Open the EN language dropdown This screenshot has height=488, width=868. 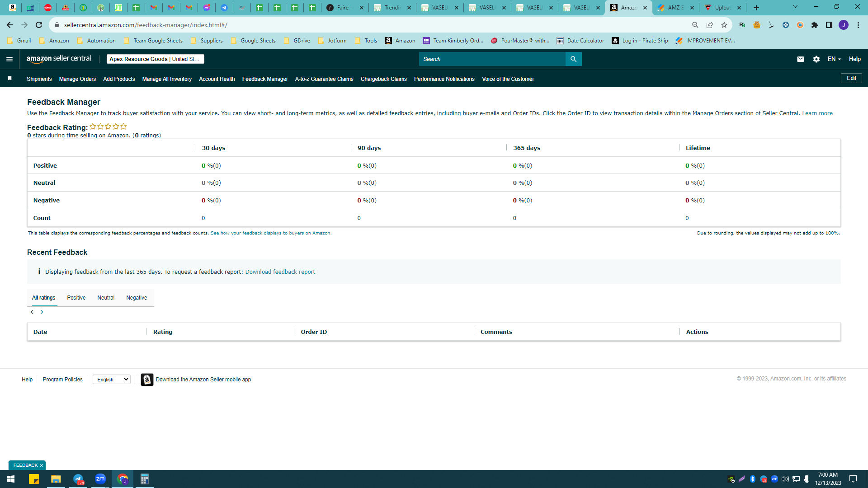(834, 59)
